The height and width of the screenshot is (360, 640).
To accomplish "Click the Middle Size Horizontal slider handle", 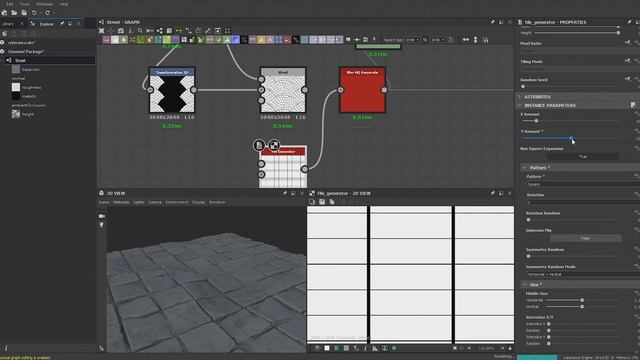I will coord(582,300).
